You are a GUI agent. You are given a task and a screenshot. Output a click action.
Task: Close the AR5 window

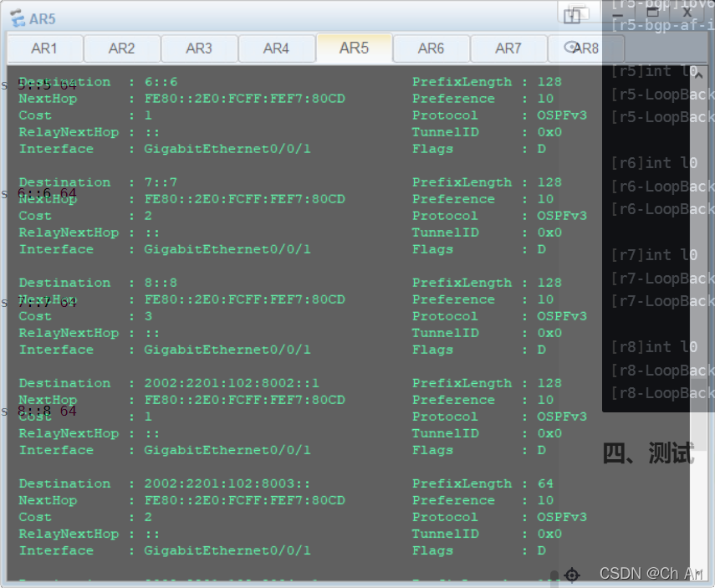click(x=687, y=13)
